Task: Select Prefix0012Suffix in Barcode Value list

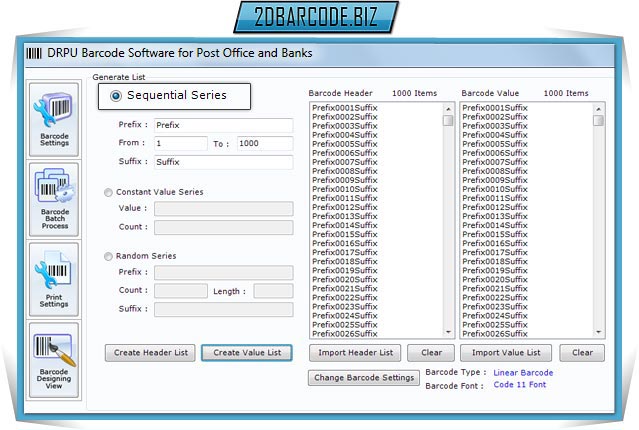Action: coord(495,207)
